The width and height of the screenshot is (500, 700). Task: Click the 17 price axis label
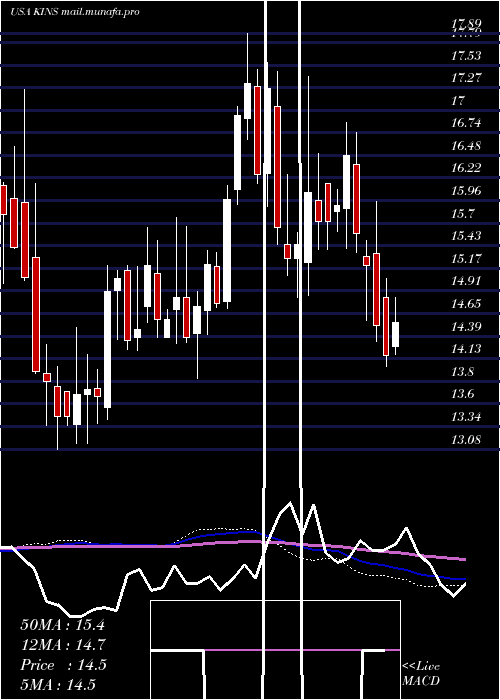[458, 101]
